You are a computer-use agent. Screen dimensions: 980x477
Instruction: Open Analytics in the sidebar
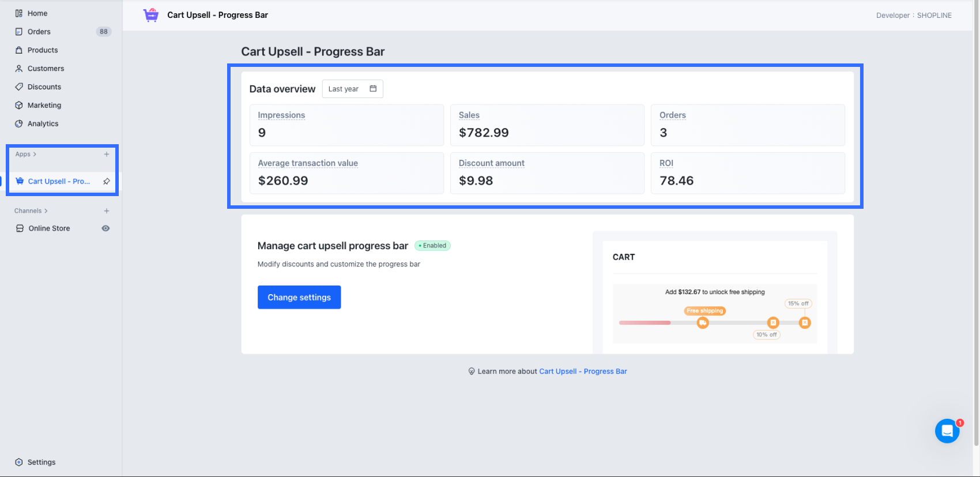click(x=43, y=124)
